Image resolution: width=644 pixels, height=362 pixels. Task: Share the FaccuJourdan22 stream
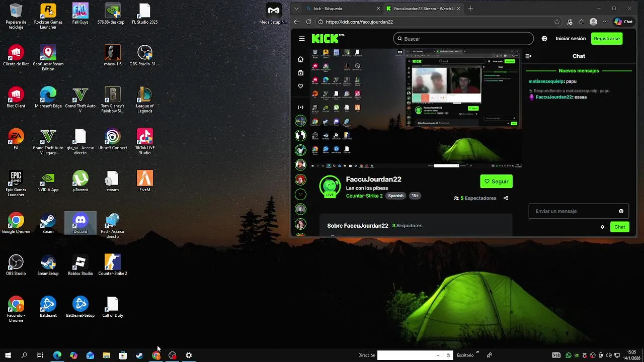tap(506, 198)
